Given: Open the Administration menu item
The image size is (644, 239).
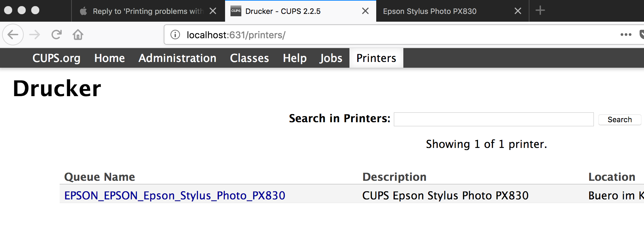Looking at the screenshot, I should 177,58.
